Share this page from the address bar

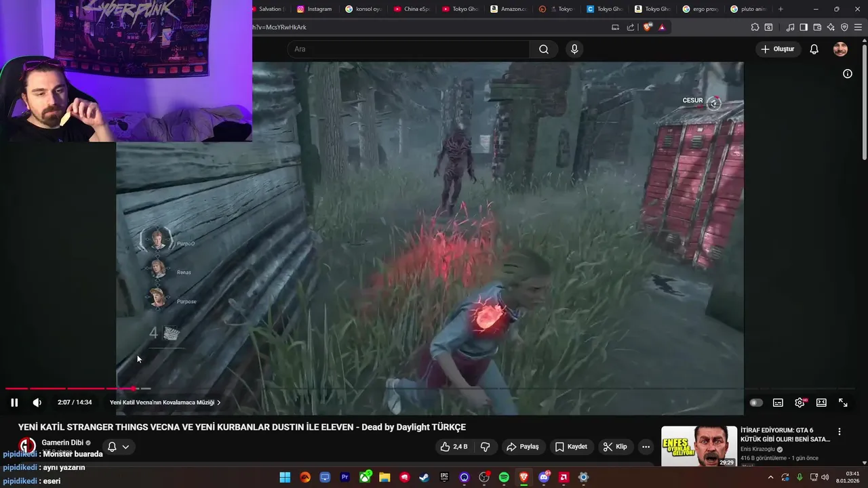click(x=631, y=27)
